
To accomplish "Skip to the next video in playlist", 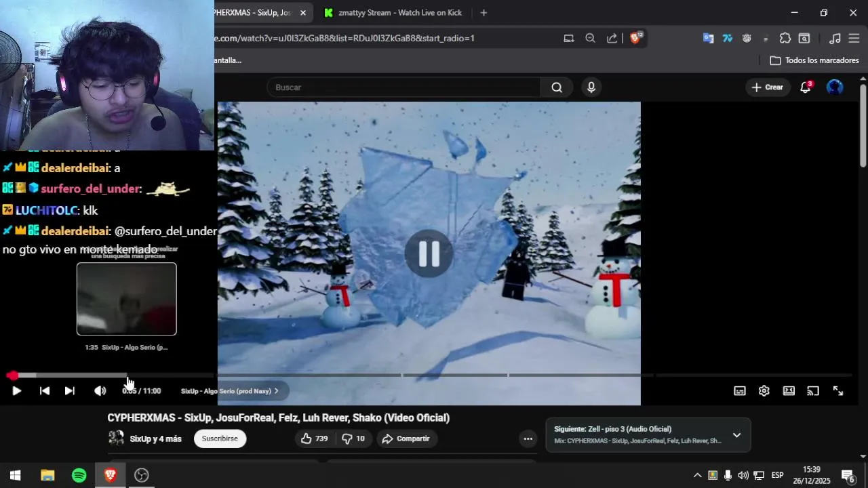I will [x=70, y=391].
